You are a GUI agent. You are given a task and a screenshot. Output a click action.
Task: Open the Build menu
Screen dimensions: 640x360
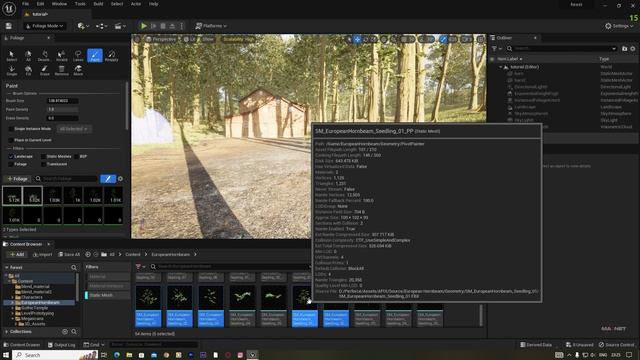tap(98, 4)
